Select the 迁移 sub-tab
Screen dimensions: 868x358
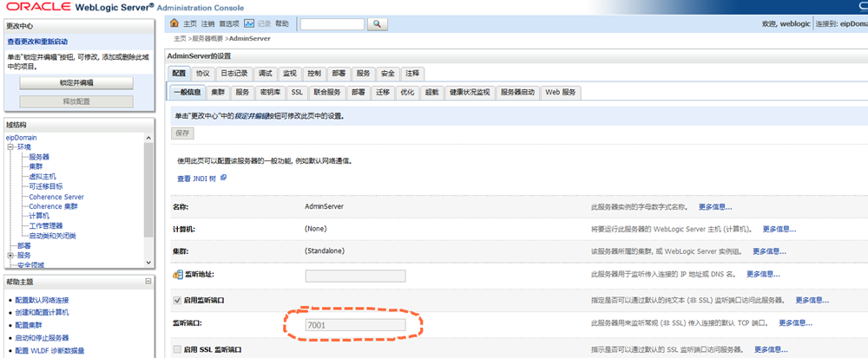[x=383, y=92]
